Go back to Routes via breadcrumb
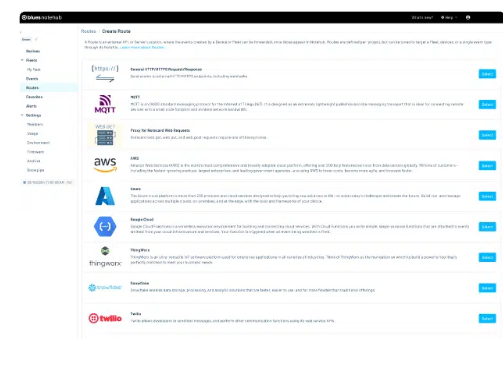Image resolution: width=503 pixels, height=369 pixels. 88,31
